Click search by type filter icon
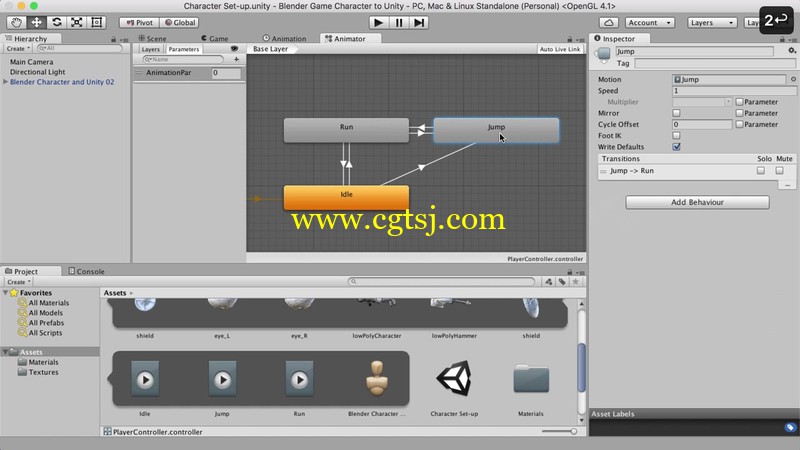 click(548, 282)
